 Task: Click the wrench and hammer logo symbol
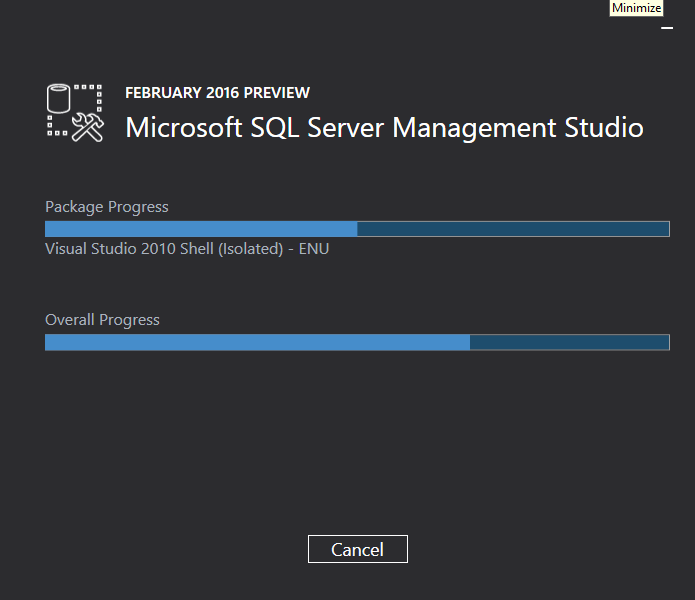89,127
